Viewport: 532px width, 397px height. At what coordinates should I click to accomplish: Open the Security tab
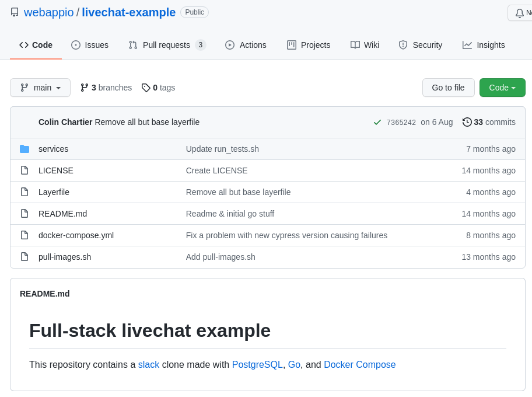pyautogui.click(x=421, y=45)
